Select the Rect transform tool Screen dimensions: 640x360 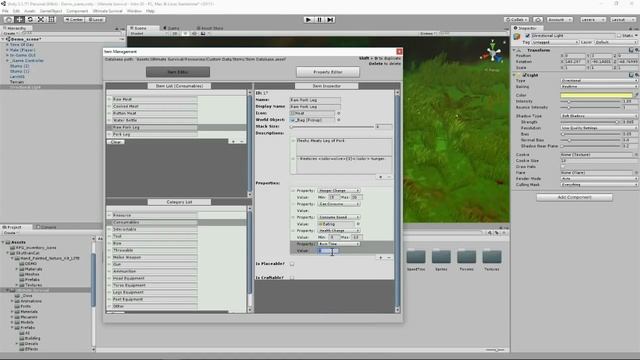51,20
